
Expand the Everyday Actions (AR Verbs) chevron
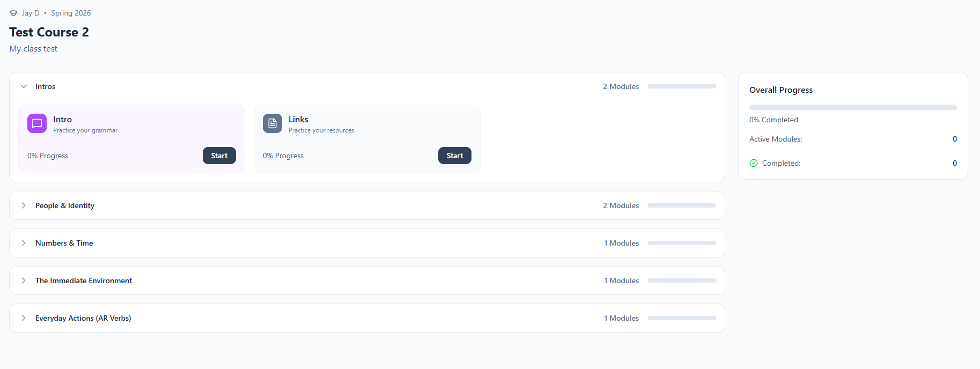(24, 318)
